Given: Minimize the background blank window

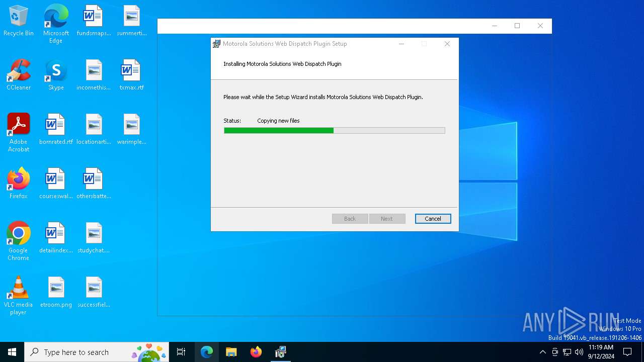Looking at the screenshot, I should pyautogui.click(x=494, y=26).
